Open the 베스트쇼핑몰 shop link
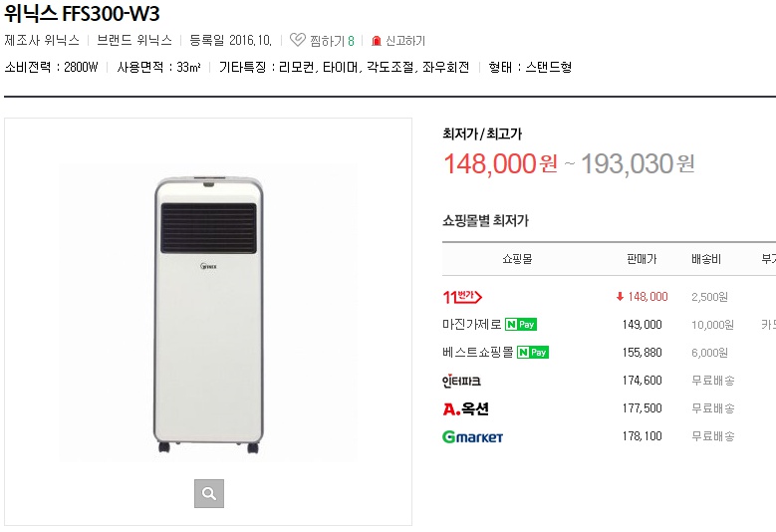 478,352
